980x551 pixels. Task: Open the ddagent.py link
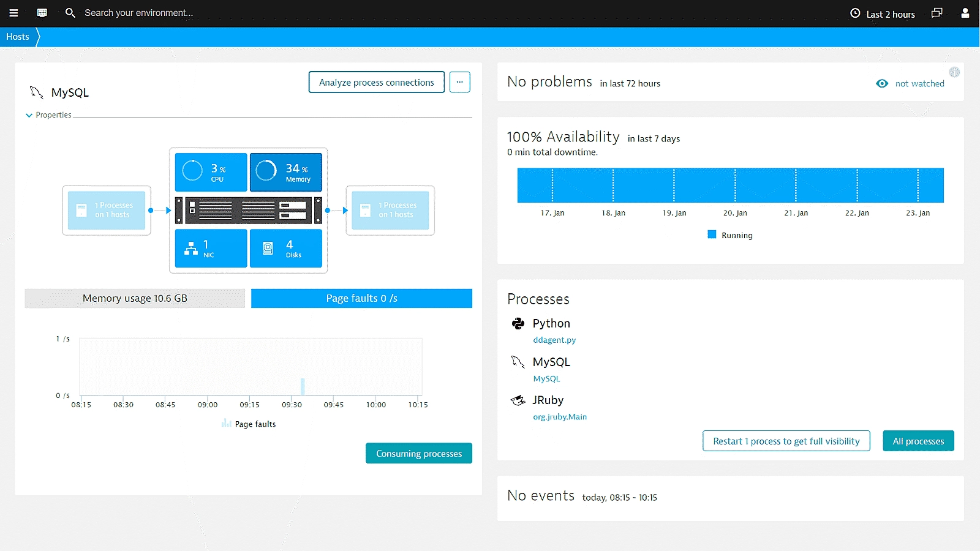(554, 340)
